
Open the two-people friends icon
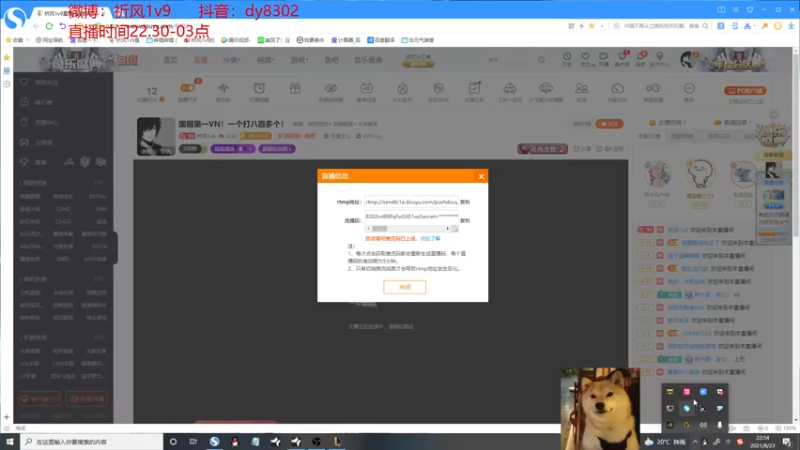[581, 88]
